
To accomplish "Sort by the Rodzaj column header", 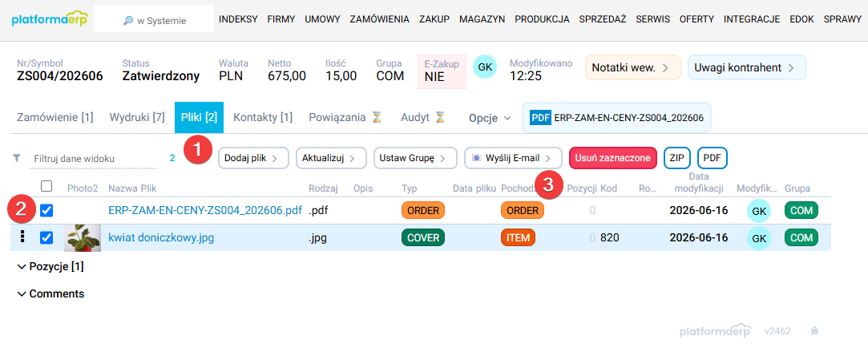I will click(322, 188).
